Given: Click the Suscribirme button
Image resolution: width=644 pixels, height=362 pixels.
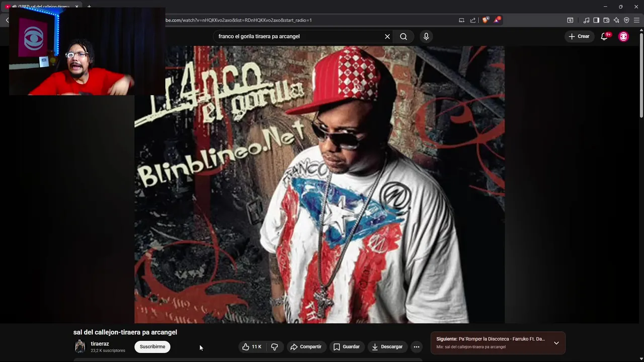Looking at the screenshot, I should click(x=152, y=346).
